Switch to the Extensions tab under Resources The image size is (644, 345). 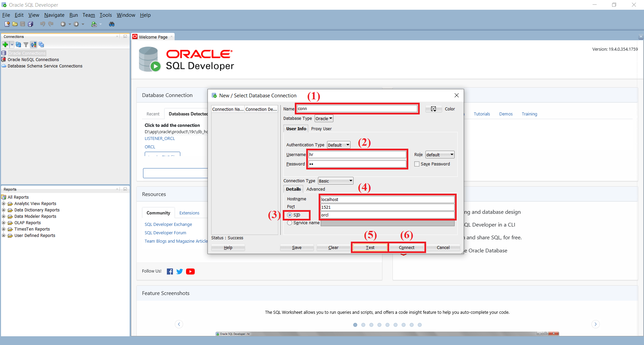point(189,213)
